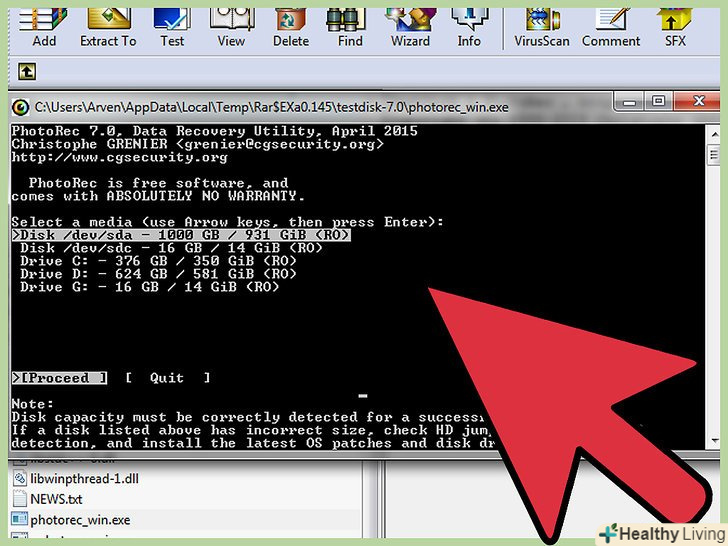This screenshot has height=546, width=728.
Task: Open the Extract To tool
Action: tap(108, 28)
